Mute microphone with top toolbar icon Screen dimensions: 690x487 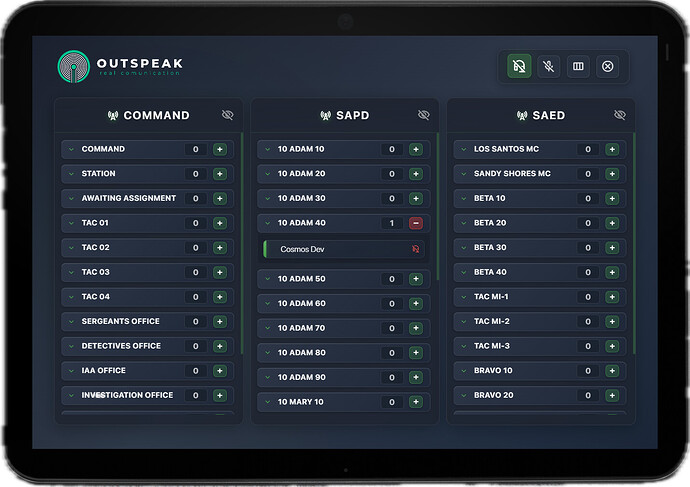[548, 66]
